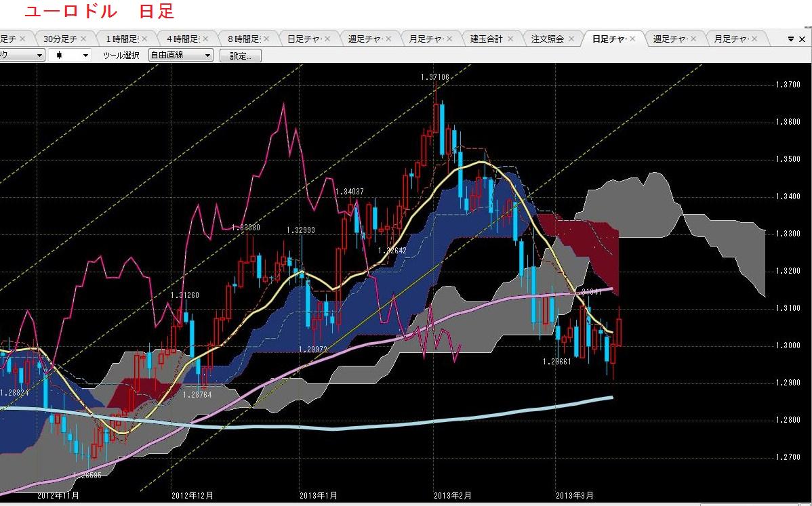
Task: Click the 1.29972 price label
Action: (x=313, y=350)
